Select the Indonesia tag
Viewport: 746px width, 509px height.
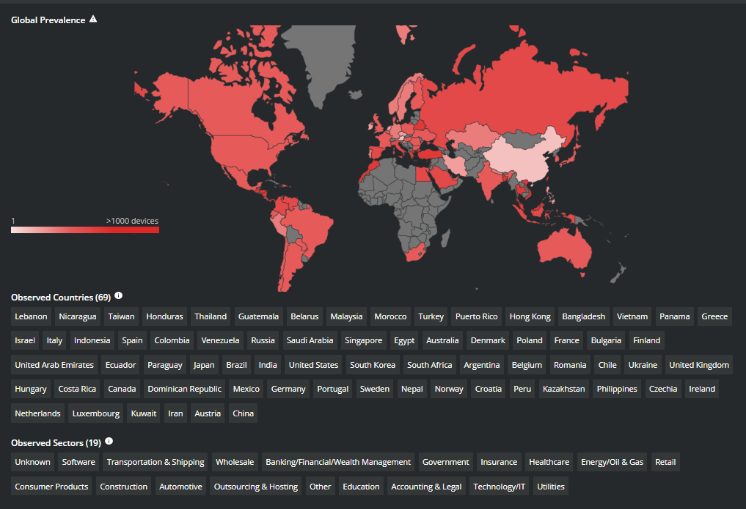92,341
